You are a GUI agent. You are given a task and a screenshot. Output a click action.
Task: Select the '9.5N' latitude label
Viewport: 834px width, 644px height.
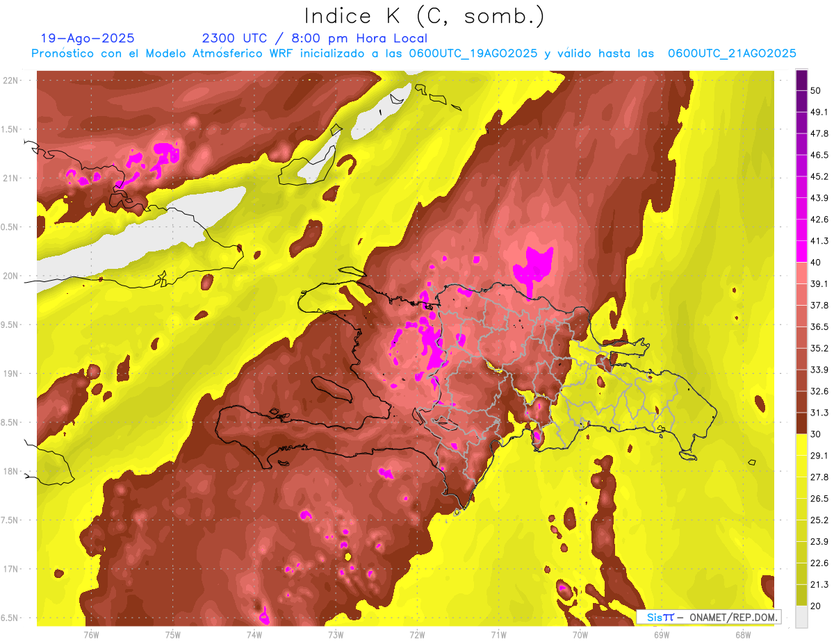click(x=10, y=325)
